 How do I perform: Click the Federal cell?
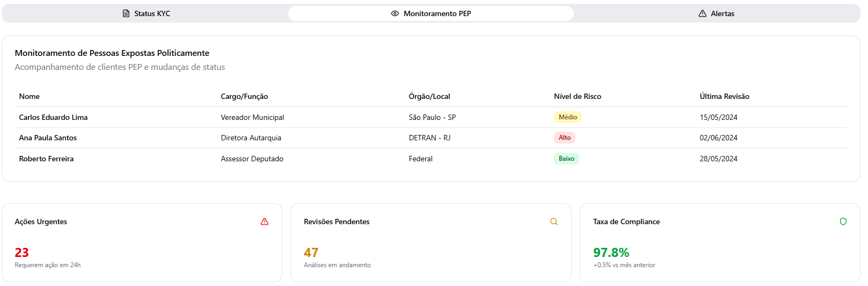[420, 159]
